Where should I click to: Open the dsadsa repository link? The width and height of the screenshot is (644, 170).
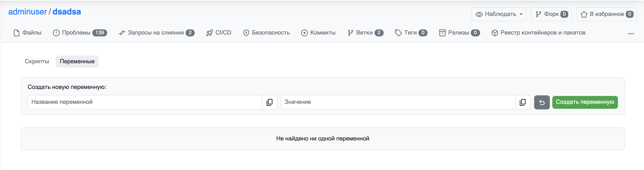(x=66, y=12)
